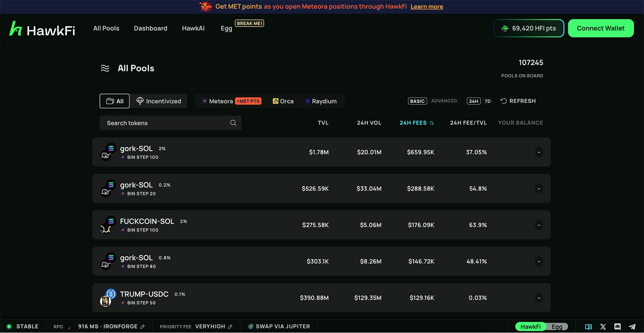Screen dimensions: 644x333
Task: Open the docs book icon in footer
Action: tap(588, 327)
